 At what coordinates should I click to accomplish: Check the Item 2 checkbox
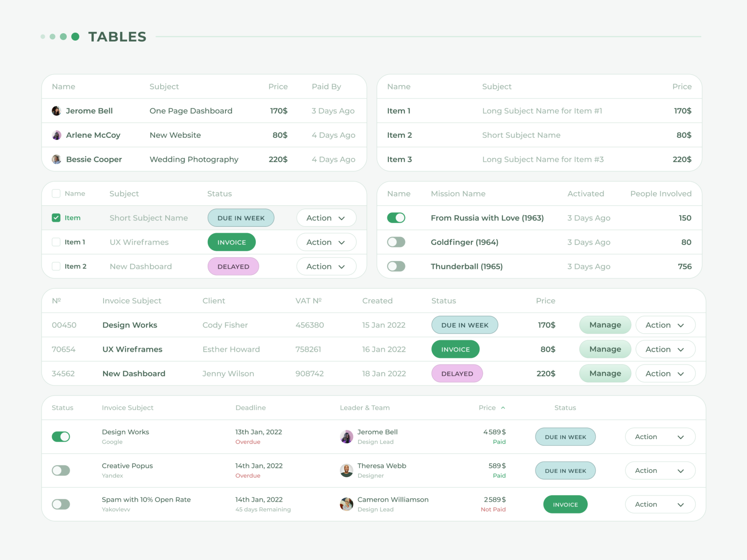point(56,266)
